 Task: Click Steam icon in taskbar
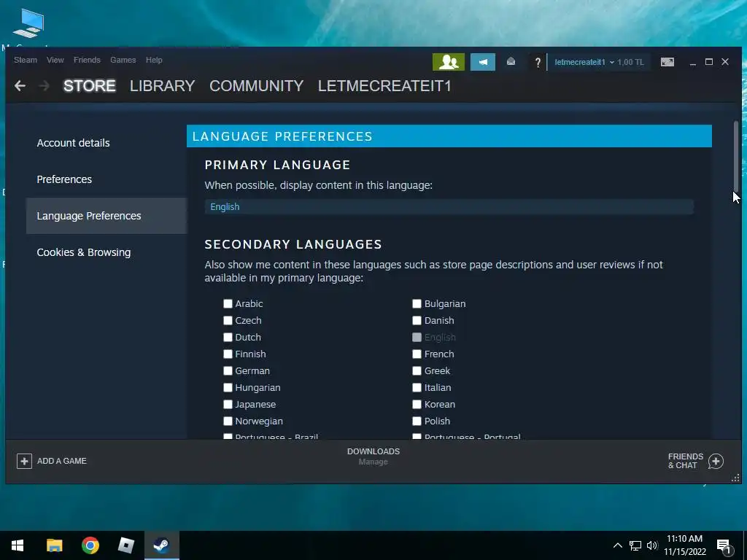161,545
